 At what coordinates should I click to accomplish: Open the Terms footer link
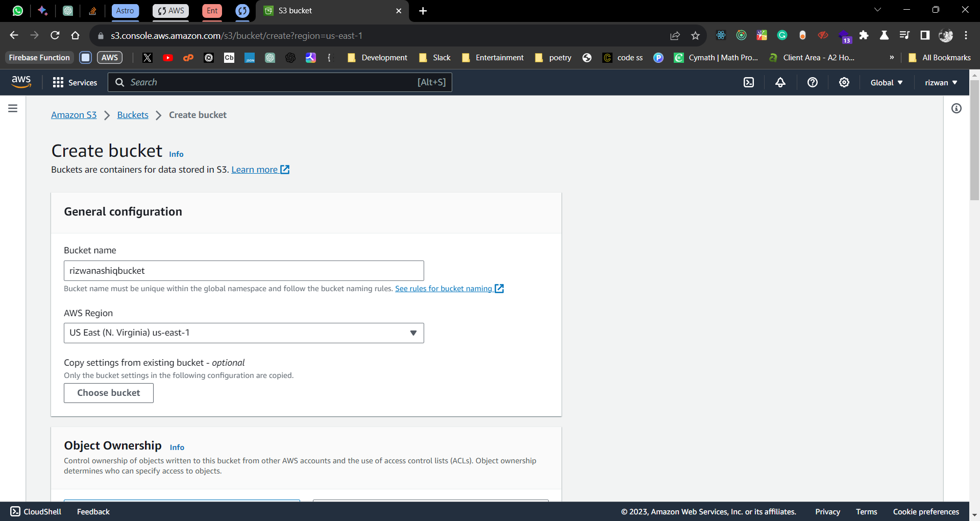pos(866,511)
